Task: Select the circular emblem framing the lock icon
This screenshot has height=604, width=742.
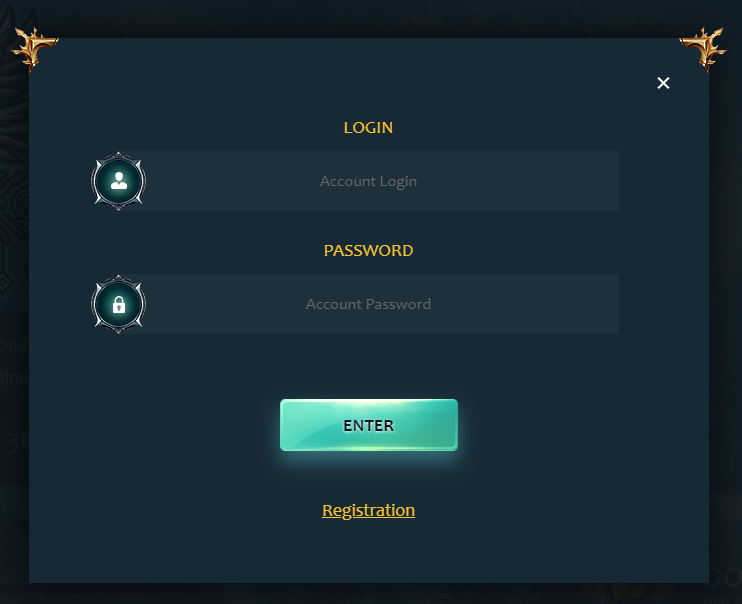Action: click(119, 304)
